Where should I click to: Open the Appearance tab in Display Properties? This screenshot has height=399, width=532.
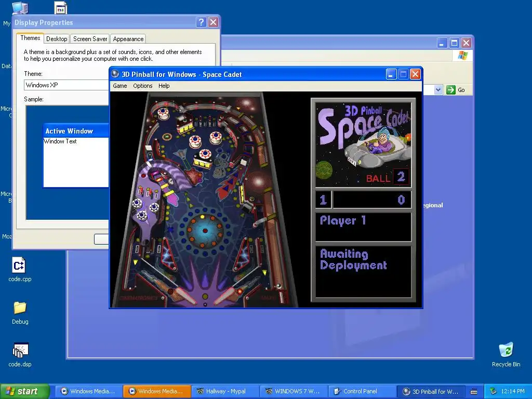click(x=128, y=38)
